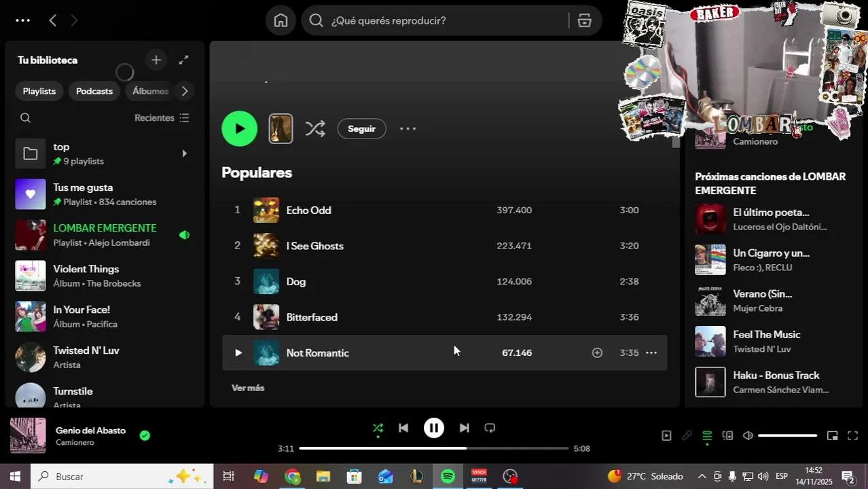Play the artist with the green play button
The width and height of the screenshot is (868, 489).
coord(240,128)
